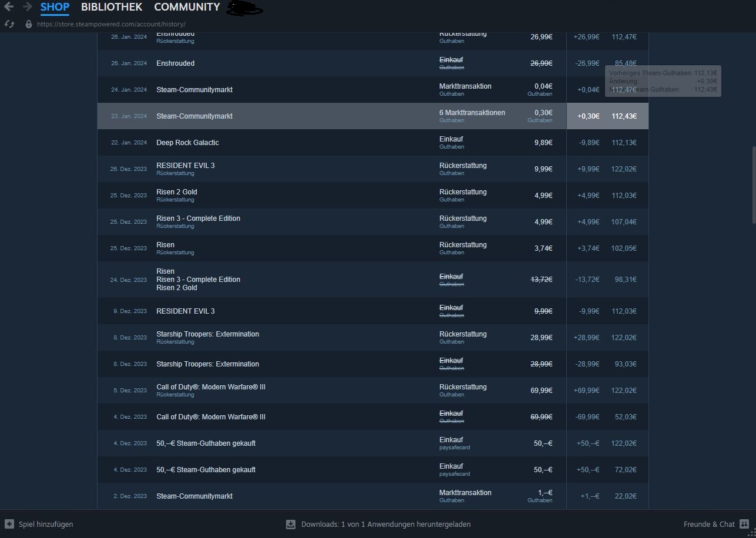Click the 102,05€ balance value
This screenshot has height=538, width=756.
click(x=624, y=248)
